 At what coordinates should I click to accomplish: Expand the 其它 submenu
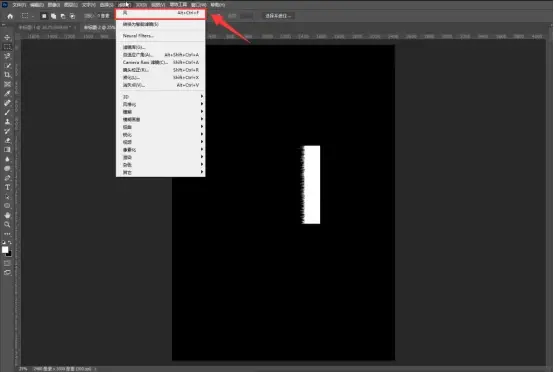(160, 172)
